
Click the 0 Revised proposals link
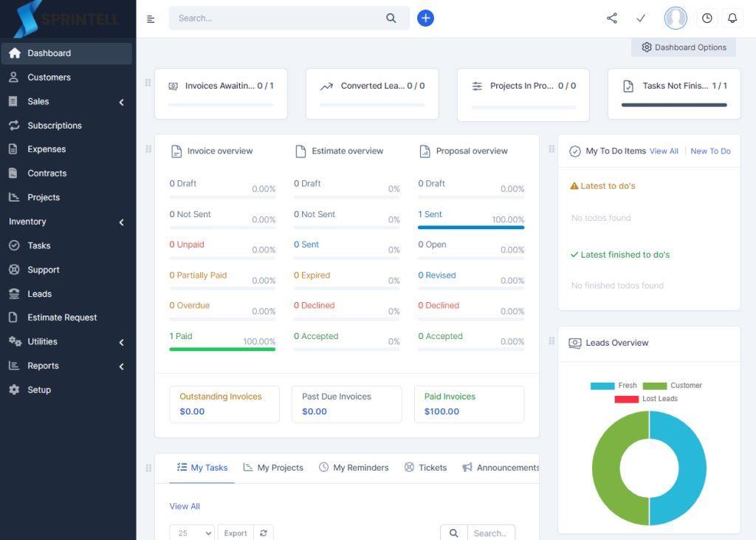437,275
